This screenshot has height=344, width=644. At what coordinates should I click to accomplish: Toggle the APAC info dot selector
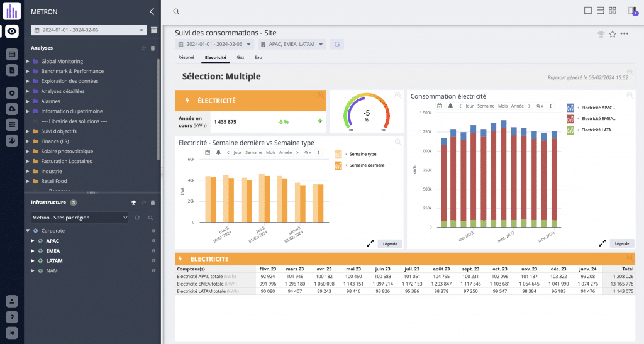[153, 241]
